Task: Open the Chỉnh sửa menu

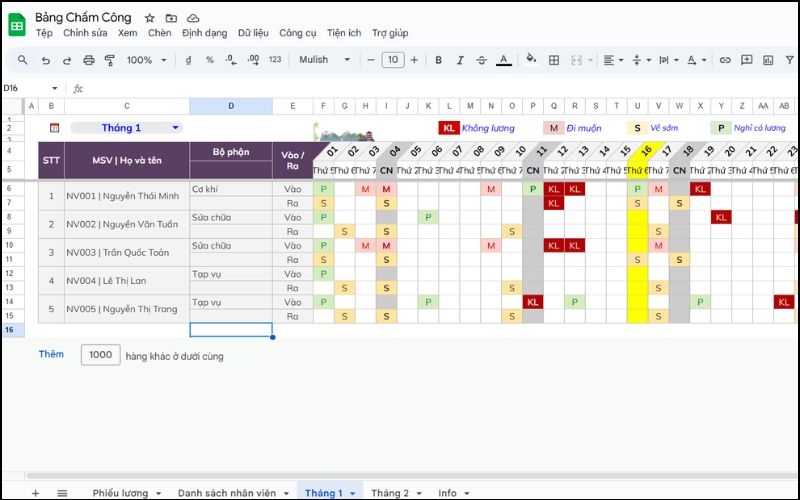Action: coord(85,33)
